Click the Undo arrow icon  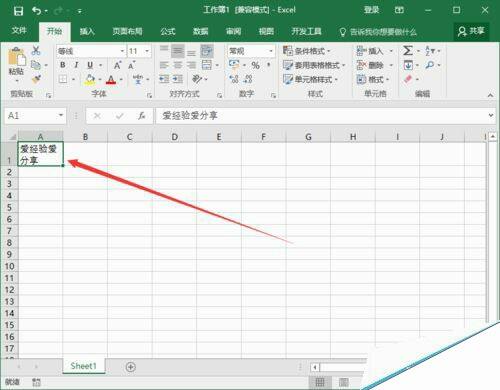click(37, 11)
